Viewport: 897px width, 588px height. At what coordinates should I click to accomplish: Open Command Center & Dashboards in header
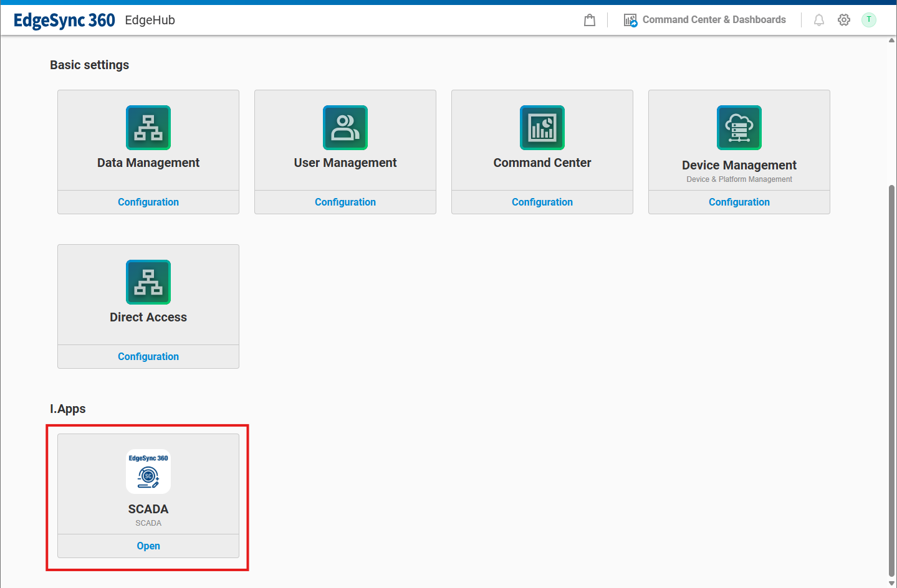(705, 20)
